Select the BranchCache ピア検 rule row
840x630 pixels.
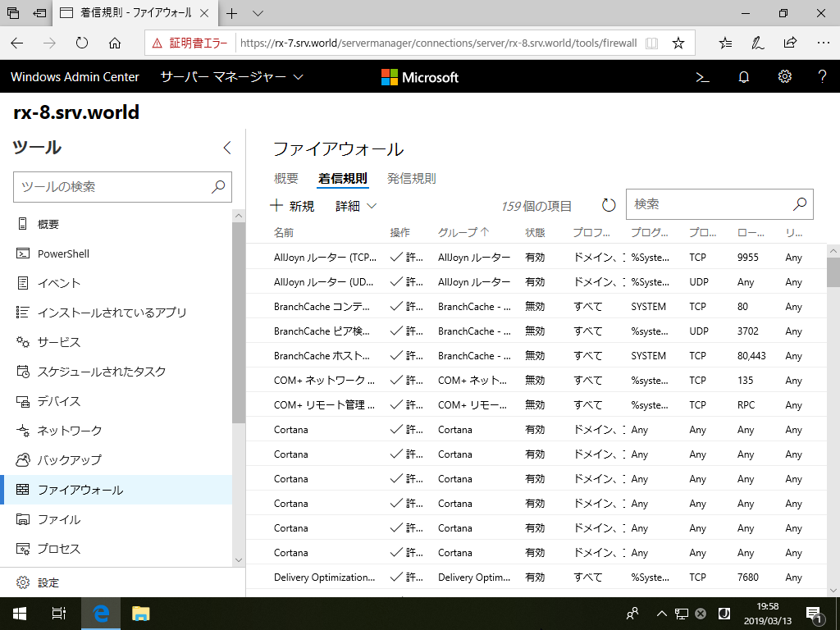(536, 331)
